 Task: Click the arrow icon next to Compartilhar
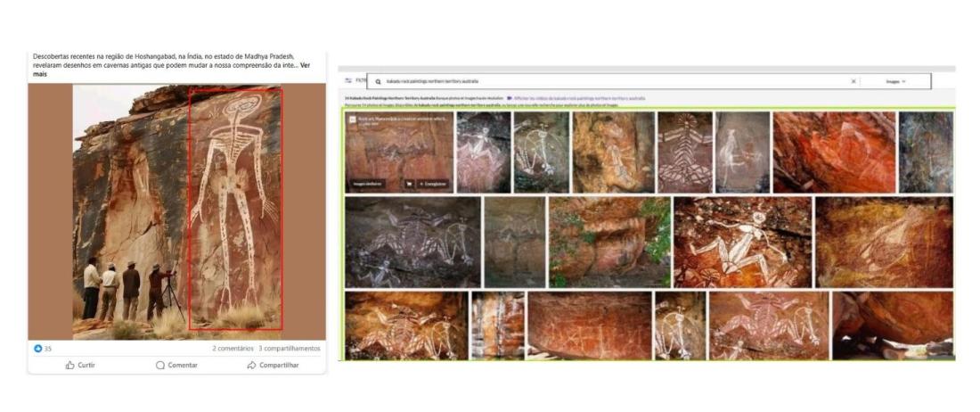coord(251,365)
